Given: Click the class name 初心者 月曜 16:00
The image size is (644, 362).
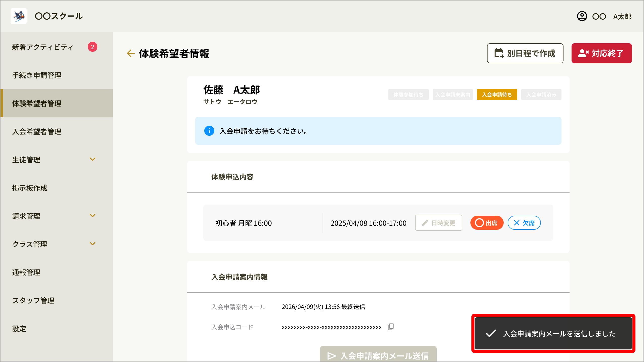Looking at the screenshot, I should click(244, 223).
